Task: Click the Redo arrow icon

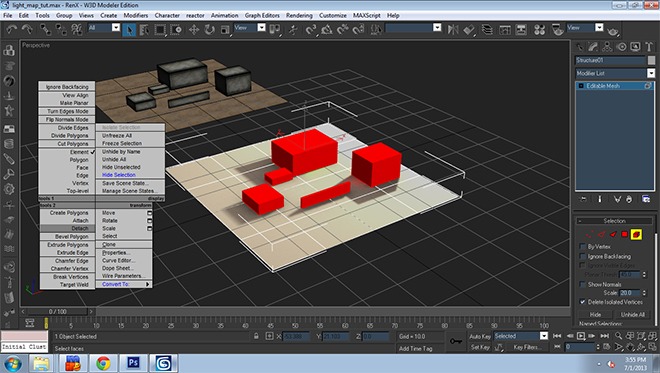Action: pos(27,29)
